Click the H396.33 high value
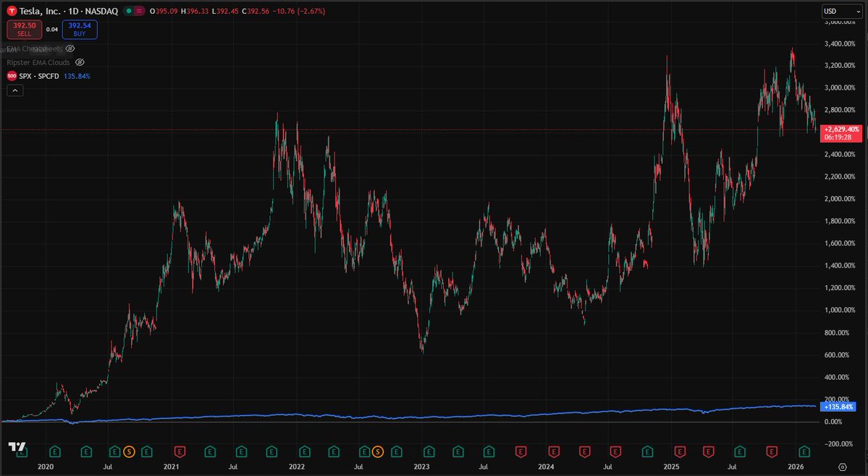This screenshot has height=476, width=868. tap(195, 11)
